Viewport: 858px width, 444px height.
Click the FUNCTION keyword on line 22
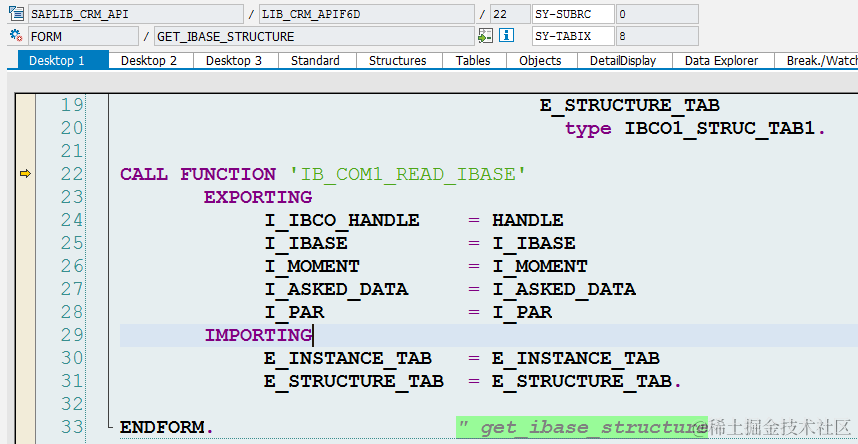coord(228,174)
